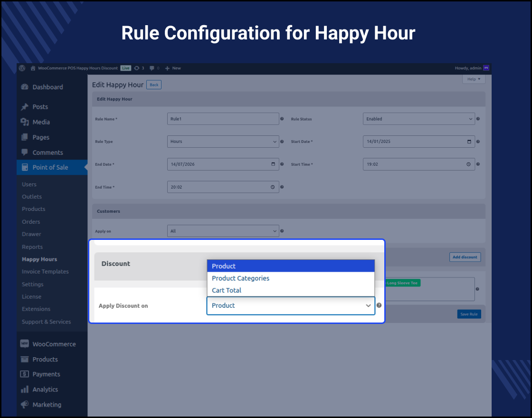The image size is (532, 418).
Task: Open the calendar picker on End Date
Action: click(x=272, y=164)
